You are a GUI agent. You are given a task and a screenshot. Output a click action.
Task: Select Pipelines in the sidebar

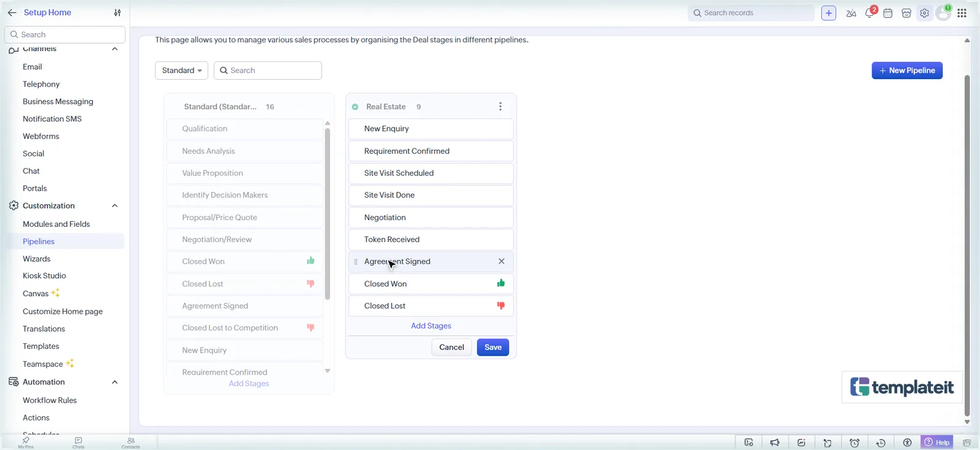tap(39, 242)
